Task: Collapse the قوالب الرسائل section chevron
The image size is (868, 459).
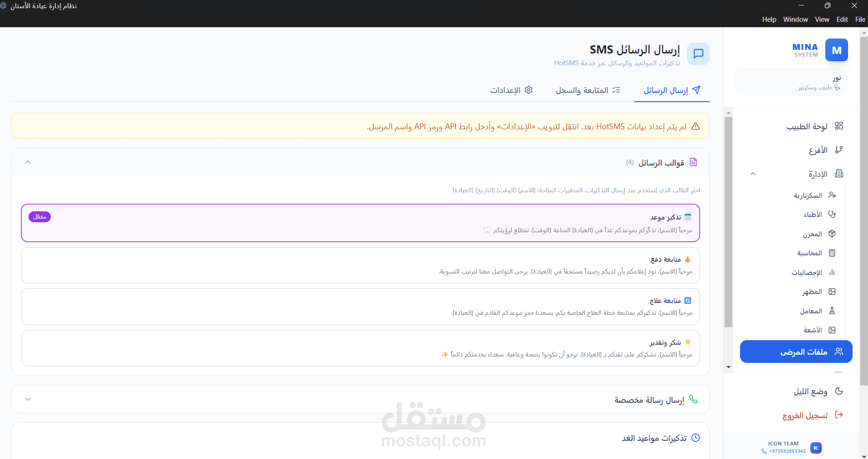Action: click(x=28, y=162)
